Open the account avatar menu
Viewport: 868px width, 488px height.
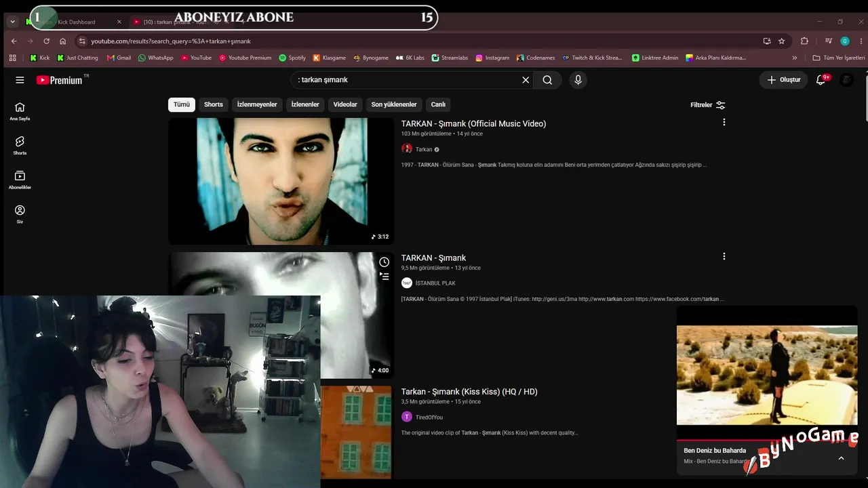click(846, 80)
